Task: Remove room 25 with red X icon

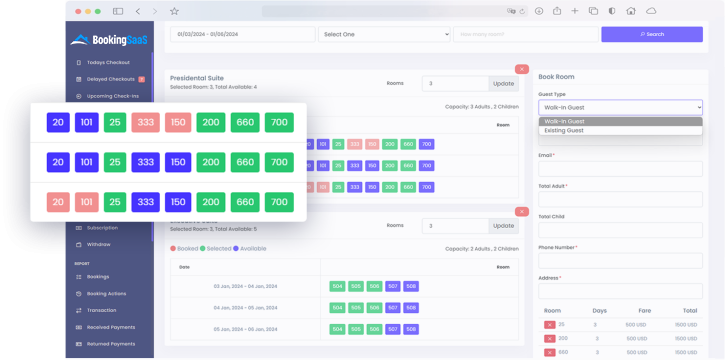Action: click(549, 325)
